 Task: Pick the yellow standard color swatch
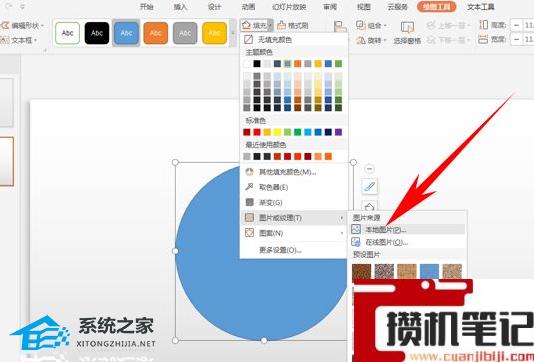[277, 132]
